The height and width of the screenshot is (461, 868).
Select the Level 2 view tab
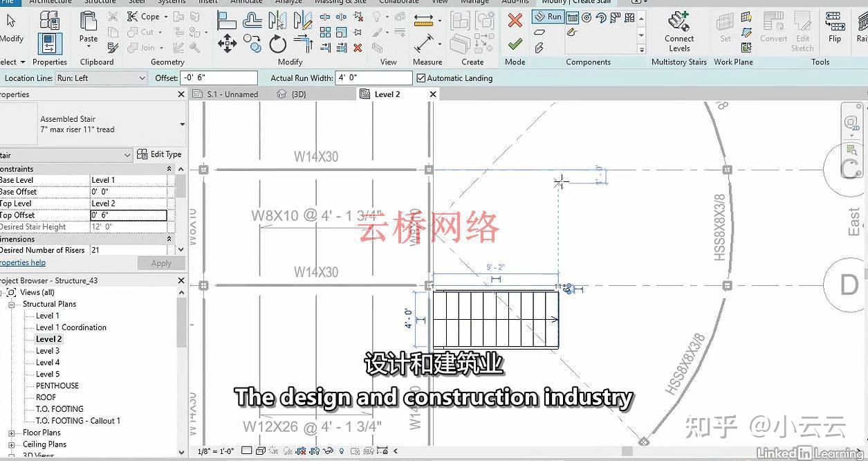tap(387, 94)
